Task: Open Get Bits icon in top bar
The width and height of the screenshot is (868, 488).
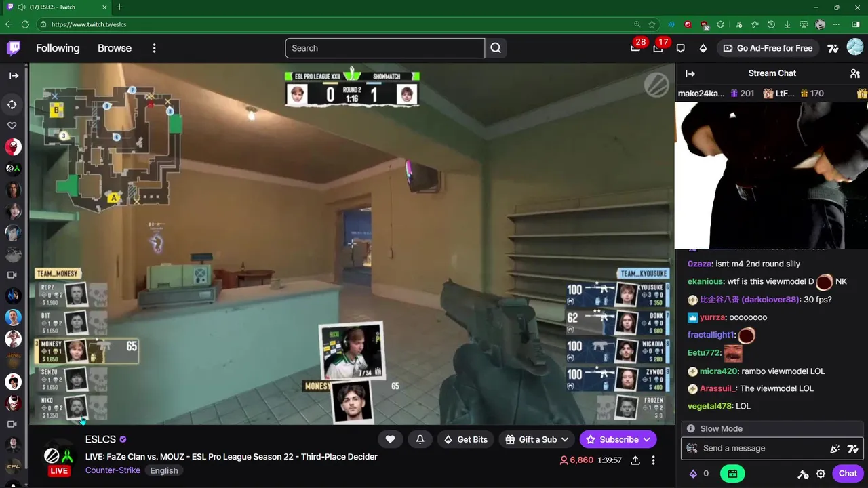Action: click(703, 48)
